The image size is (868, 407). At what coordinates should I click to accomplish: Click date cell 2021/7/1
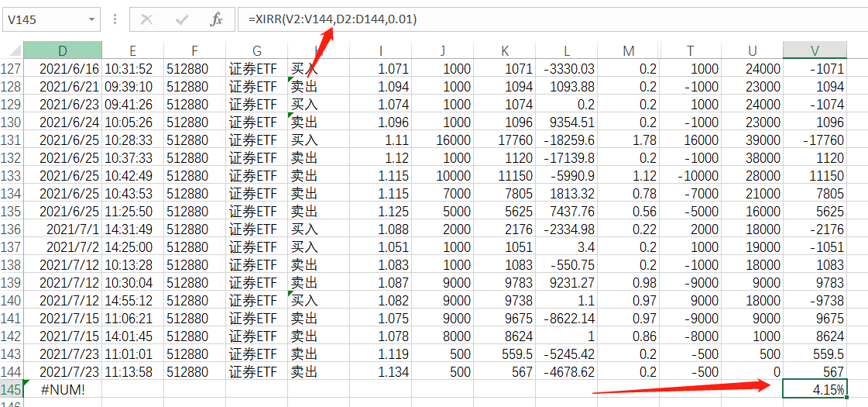click(x=63, y=229)
